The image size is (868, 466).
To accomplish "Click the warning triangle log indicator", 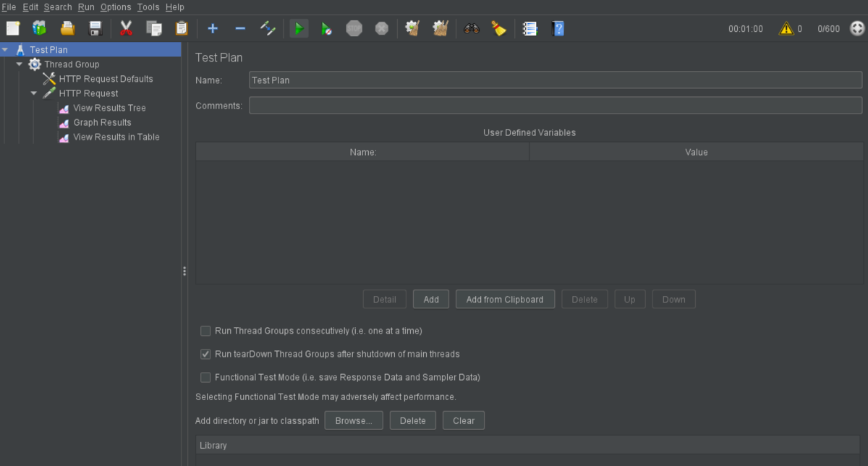I will (x=786, y=29).
